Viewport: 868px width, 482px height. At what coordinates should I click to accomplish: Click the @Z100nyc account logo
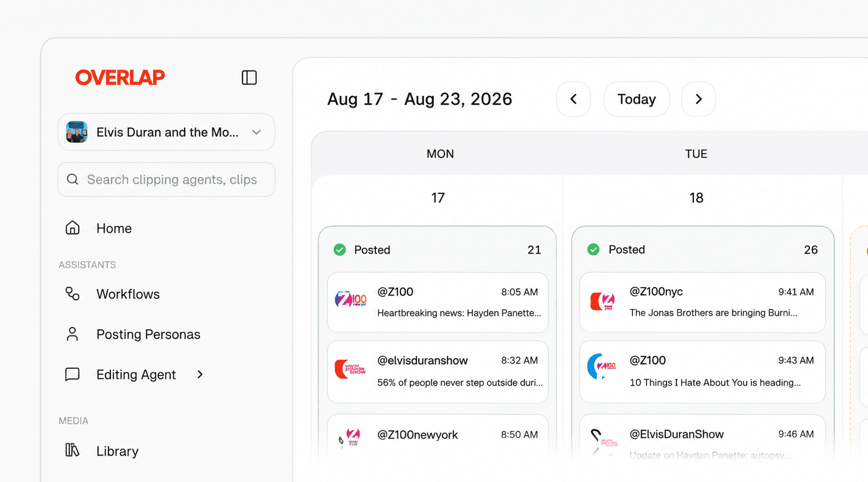[x=602, y=302]
